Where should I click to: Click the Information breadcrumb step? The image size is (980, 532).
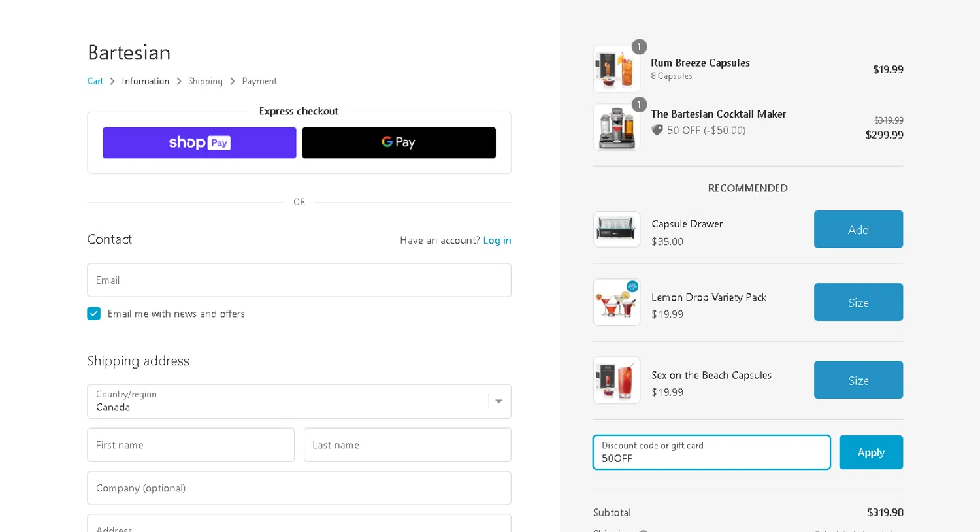(x=146, y=81)
